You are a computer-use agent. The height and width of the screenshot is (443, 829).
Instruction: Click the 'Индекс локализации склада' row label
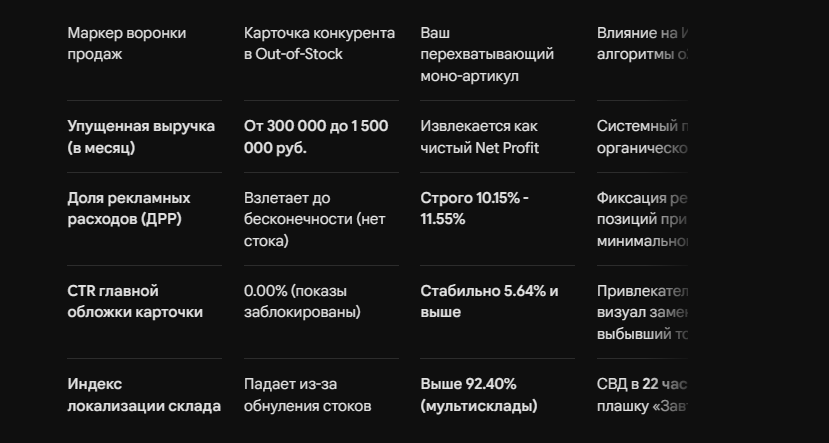point(144,395)
